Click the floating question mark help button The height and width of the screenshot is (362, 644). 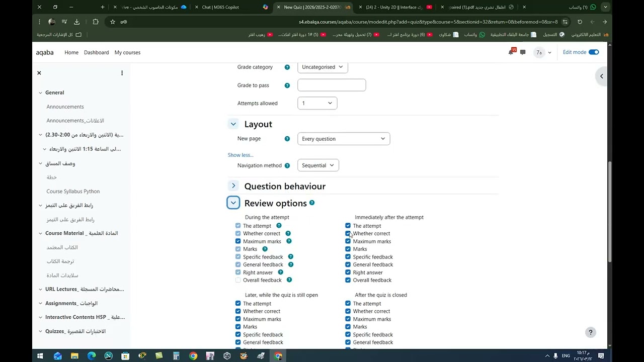[x=591, y=332]
